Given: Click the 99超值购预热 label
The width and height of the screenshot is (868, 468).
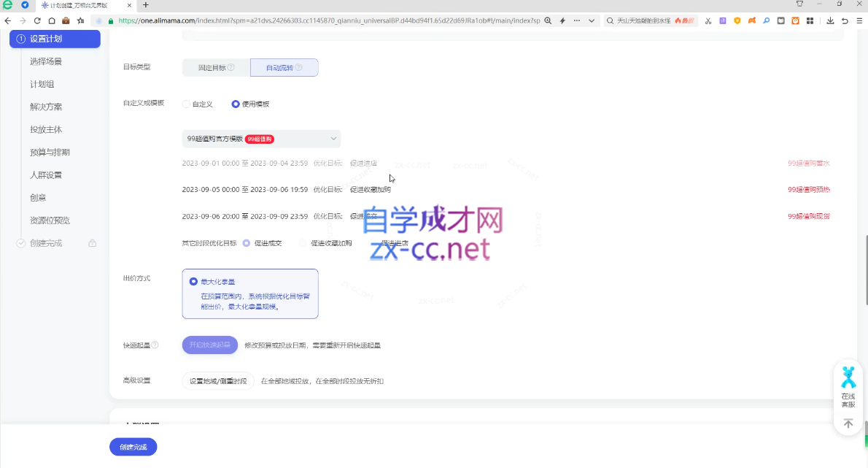Looking at the screenshot, I should (809, 189).
